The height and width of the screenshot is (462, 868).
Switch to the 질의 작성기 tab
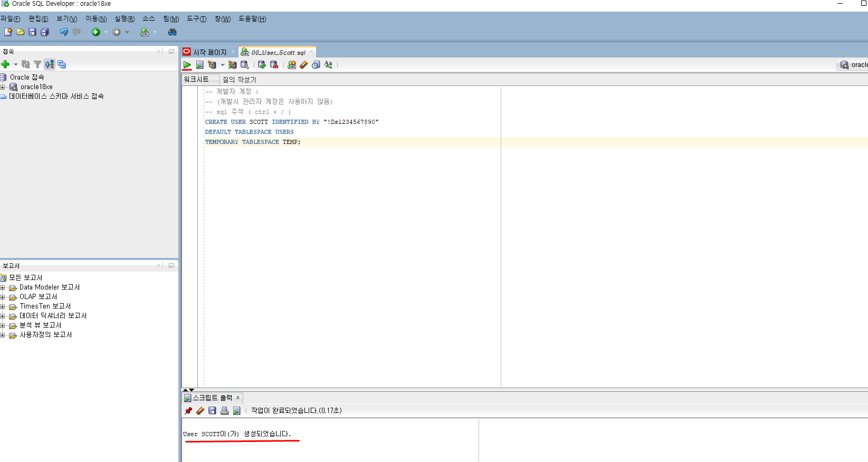(239, 80)
